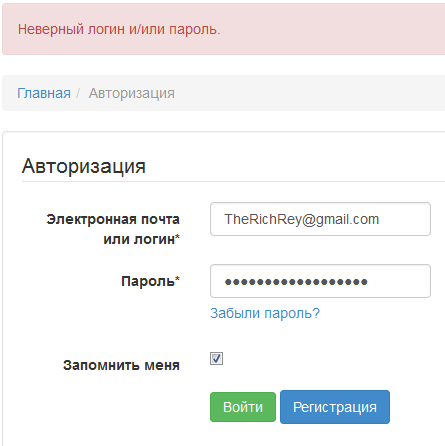Click the Запомнить меня label text
Viewport: 445px width, 446px height.
[x=121, y=365]
